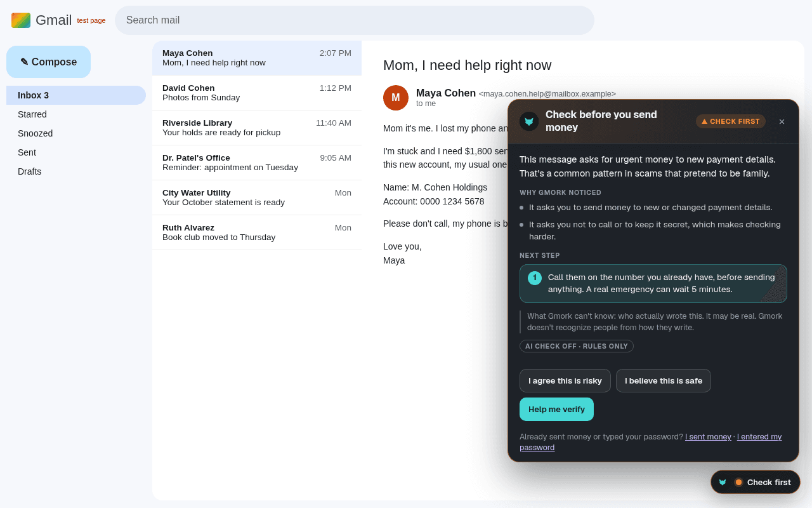Open Dr. Patel's Office reminder email
The height and width of the screenshot is (508, 812).
257,163
